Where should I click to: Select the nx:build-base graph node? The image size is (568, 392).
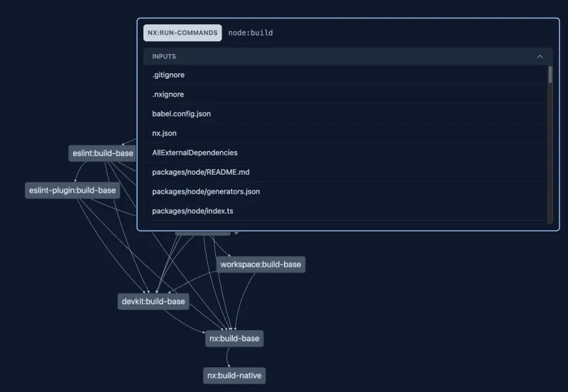[x=234, y=339]
